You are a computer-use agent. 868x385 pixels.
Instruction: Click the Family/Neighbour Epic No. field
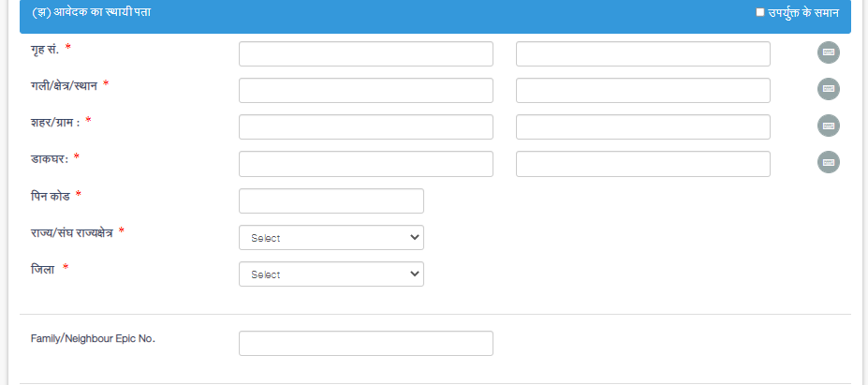click(x=366, y=344)
